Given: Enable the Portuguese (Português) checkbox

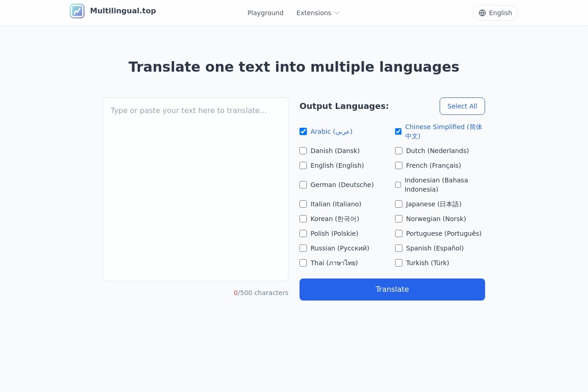Looking at the screenshot, I should [x=399, y=233].
